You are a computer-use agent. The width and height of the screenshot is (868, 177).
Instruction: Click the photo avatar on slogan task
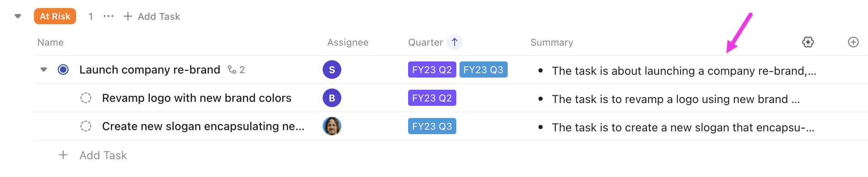click(x=332, y=126)
